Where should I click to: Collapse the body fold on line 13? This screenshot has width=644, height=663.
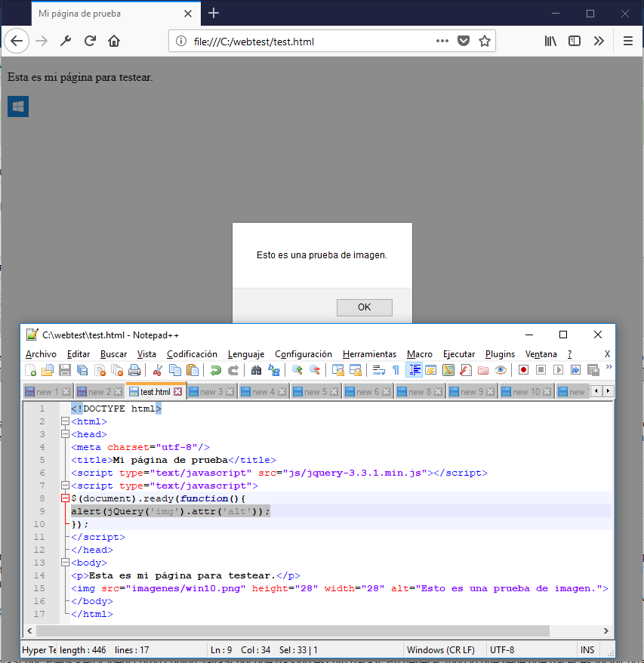tap(65, 563)
